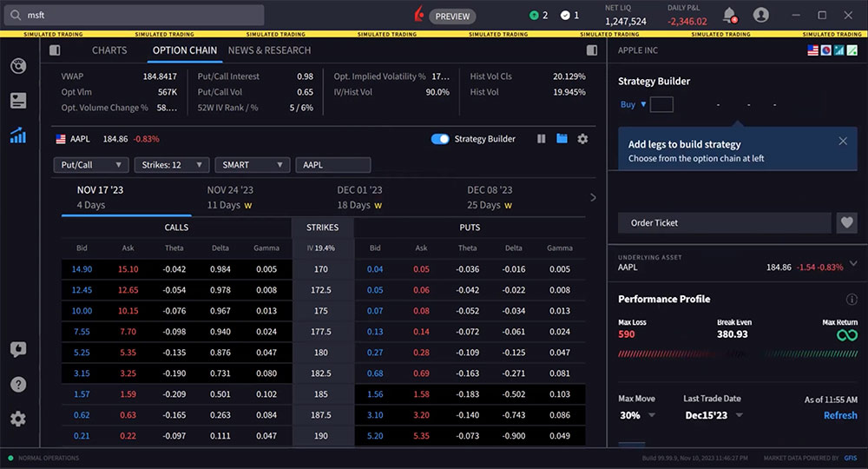The width and height of the screenshot is (868, 469).
Task: Open notifications bell with red badge
Action: 730,15
